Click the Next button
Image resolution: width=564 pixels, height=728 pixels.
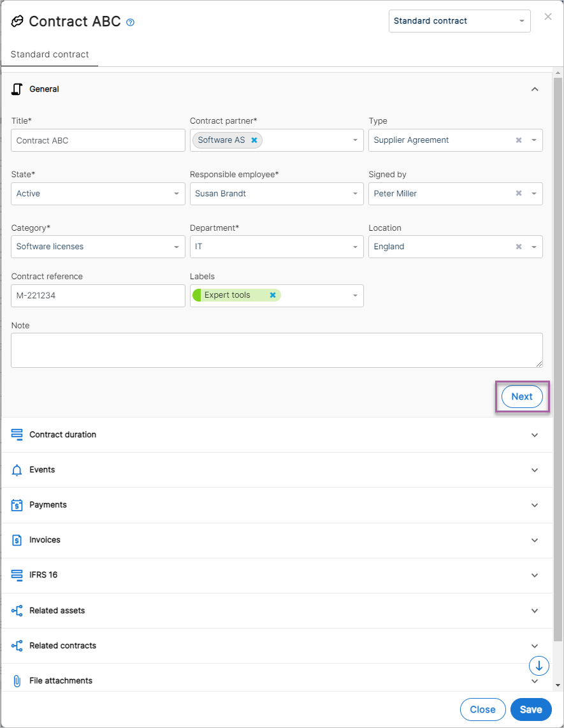(x=522, y=397)
